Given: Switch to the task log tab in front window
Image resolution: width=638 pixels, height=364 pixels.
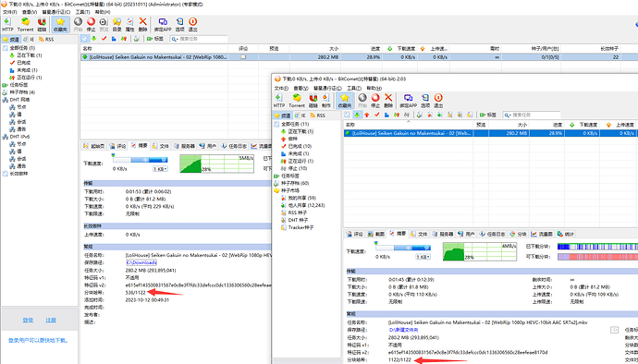Looking at the screenshot, I should click(x=492, y=235).
